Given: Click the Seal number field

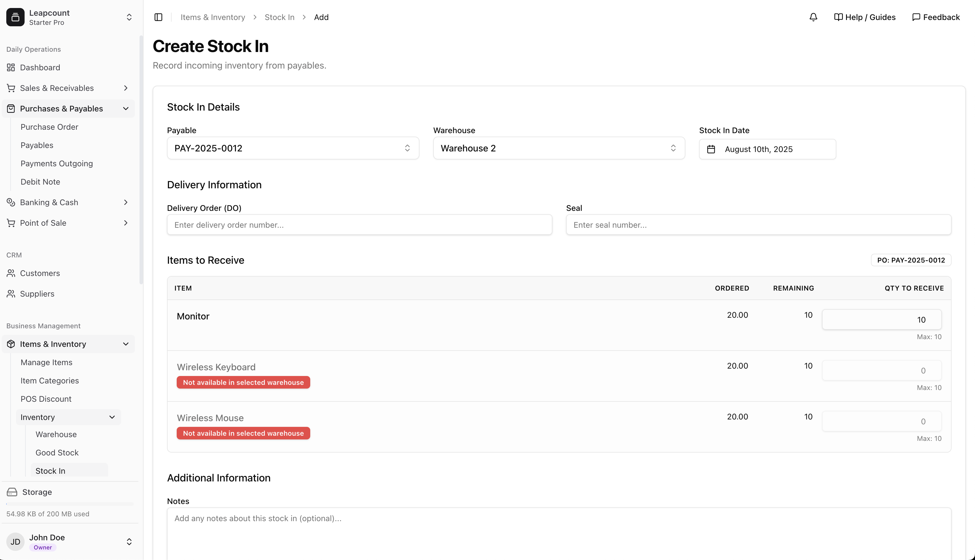Looking at the screenshot, I should 758,225.
